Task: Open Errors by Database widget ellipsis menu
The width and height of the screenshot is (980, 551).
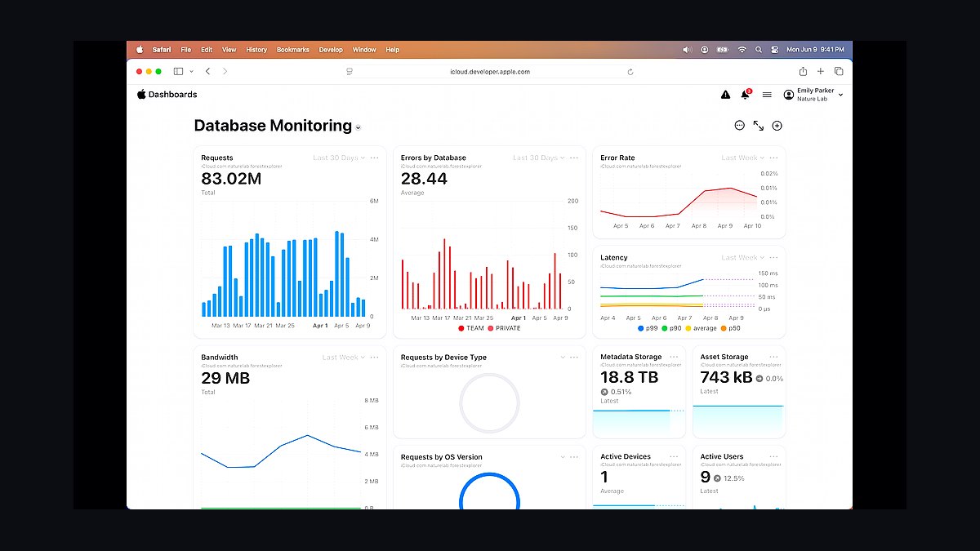Action: [x=574, y=158]
